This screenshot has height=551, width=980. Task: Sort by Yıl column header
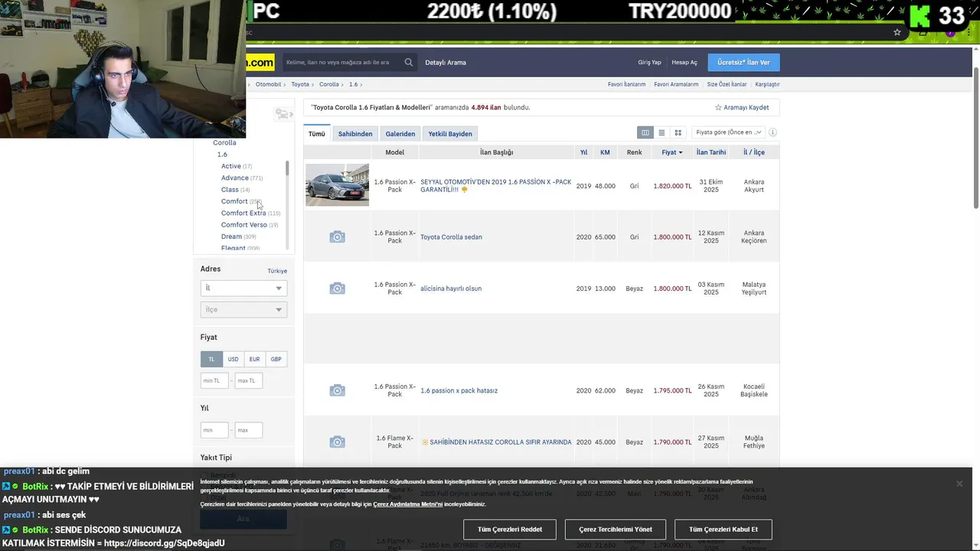[583, 152]
